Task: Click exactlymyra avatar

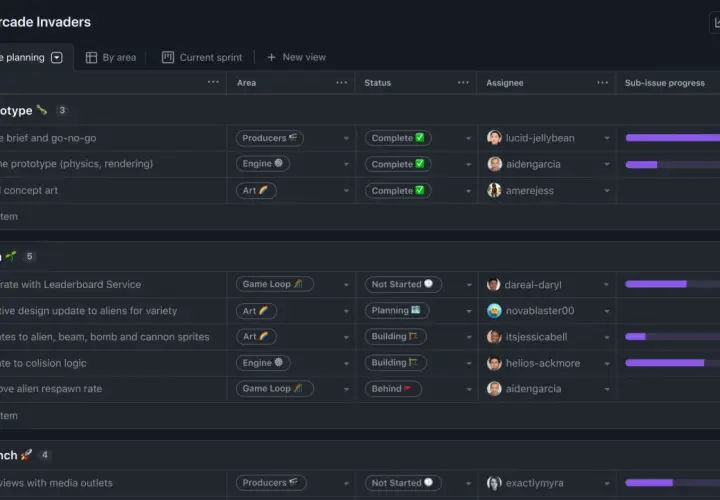Action: (494, 483)
